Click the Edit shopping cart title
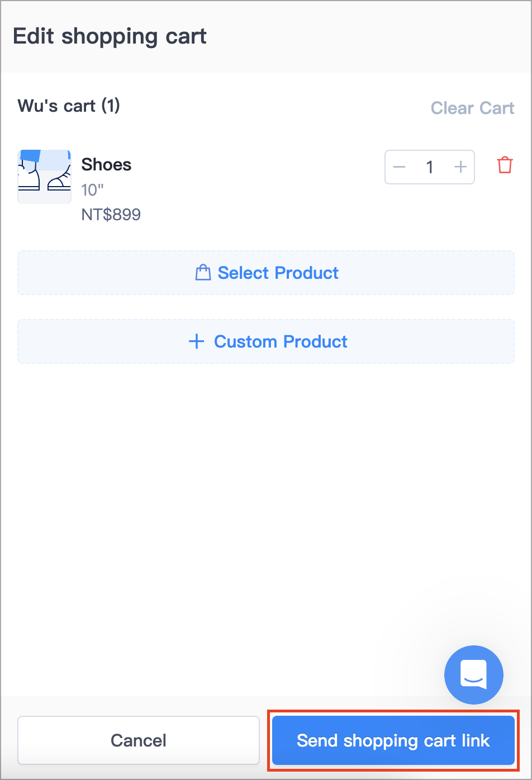This screenshot has height=780, width=532. coord(110,37)
